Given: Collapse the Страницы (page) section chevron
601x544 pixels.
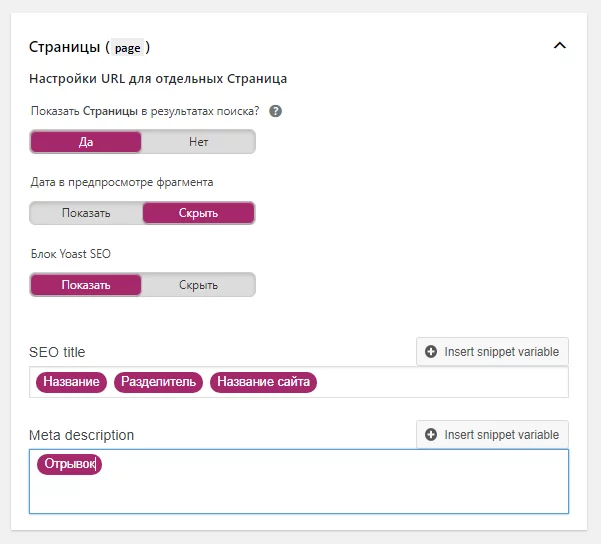Looking at the screenshot, I should pos(560,46).
